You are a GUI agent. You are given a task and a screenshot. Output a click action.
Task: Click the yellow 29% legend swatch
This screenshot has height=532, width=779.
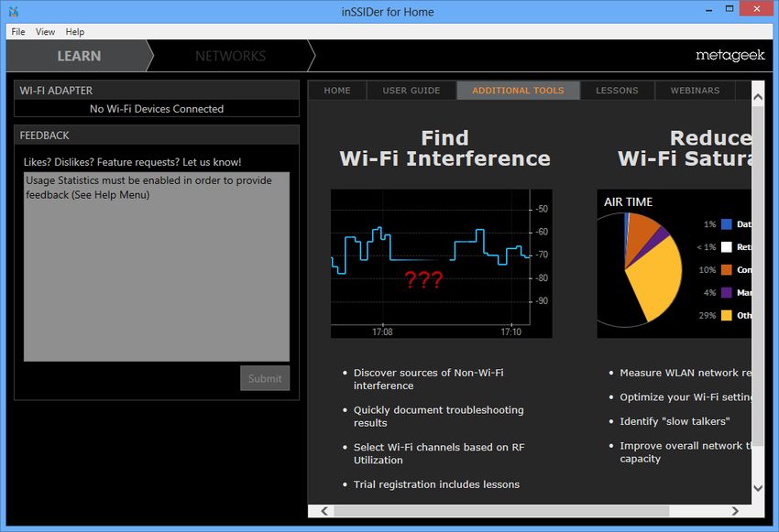[x=727, y=316]
